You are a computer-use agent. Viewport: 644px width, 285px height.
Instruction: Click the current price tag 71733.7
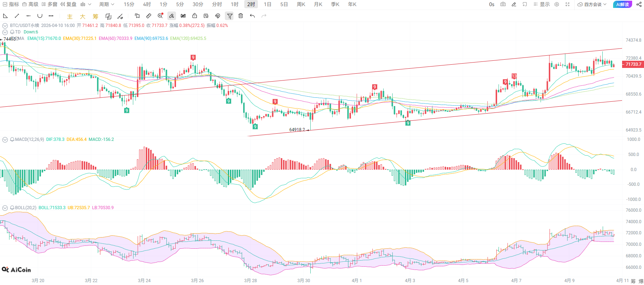pyautogui.click(x=633, y=64)
